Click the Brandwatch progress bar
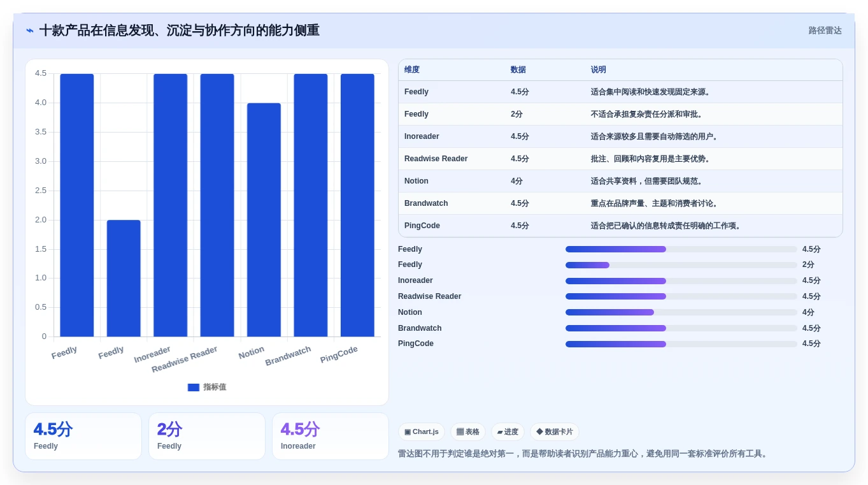 tap(681, 329)
